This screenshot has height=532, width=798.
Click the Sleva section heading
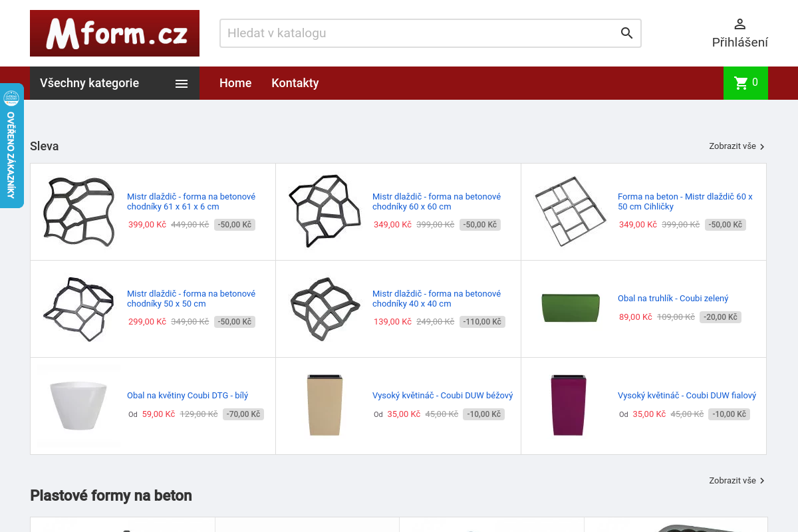pos(45,146)
